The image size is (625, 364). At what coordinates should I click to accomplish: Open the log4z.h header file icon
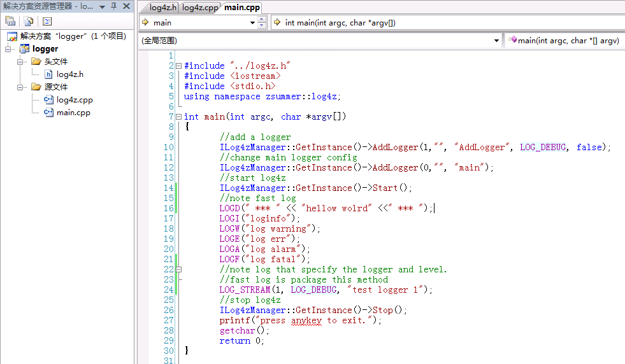pos(48,74)
